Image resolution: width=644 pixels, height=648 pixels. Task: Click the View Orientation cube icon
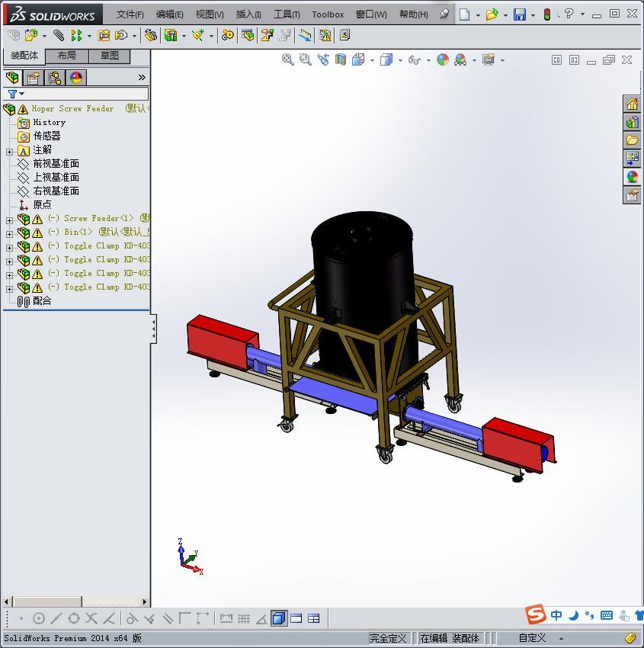click(x=358, y=60)
